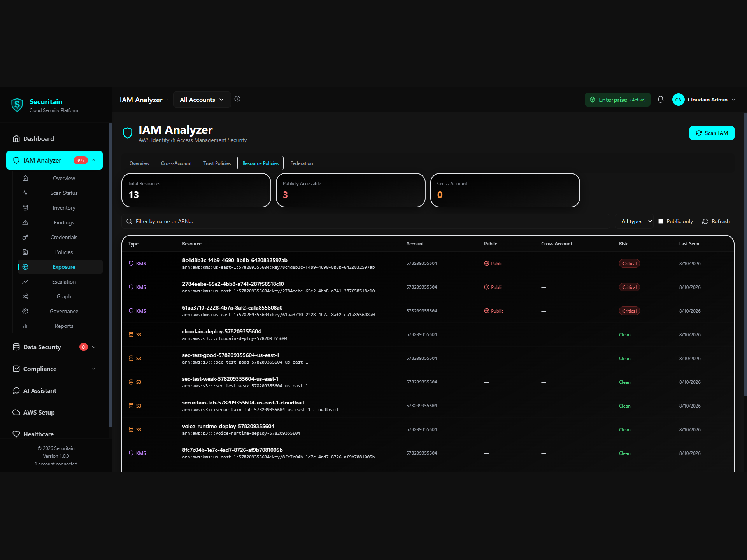
Task: Click the KMS shield icon for 2784eebe key
Action: coord(131,287)
